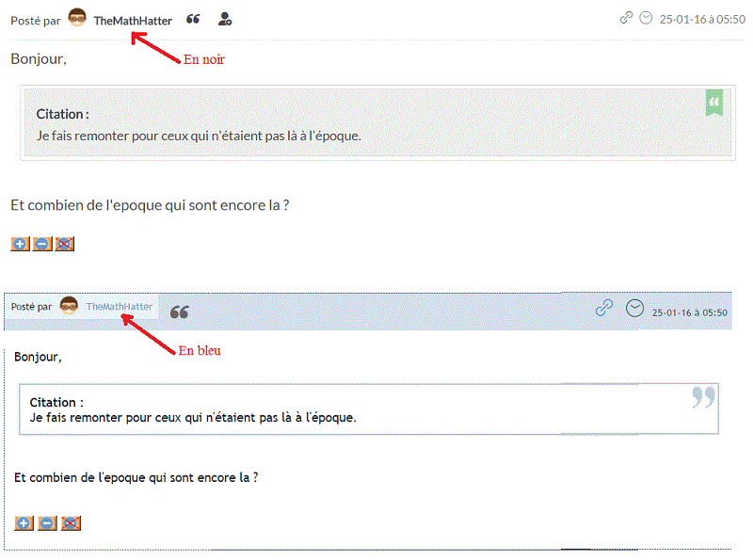Click the permalink chain icon on the first post
The image size is (753, 560).
point(625,18)
